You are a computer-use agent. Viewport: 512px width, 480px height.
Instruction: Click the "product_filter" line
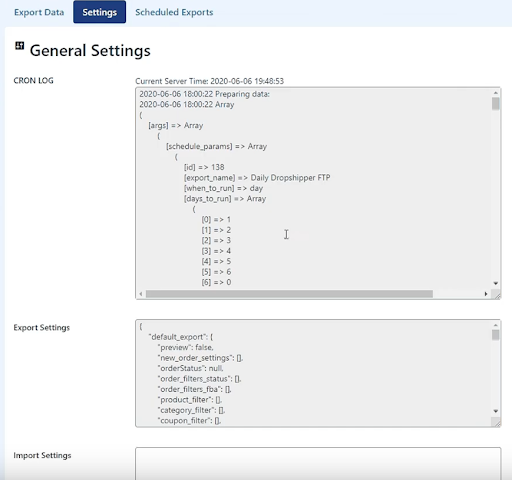[x=190, y=400]
